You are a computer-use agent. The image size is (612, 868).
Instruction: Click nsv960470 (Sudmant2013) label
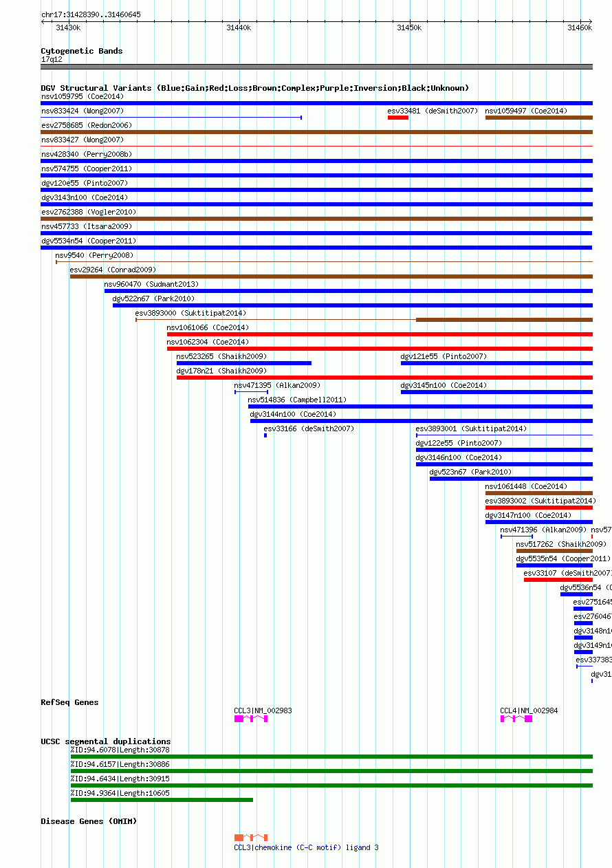151,284
